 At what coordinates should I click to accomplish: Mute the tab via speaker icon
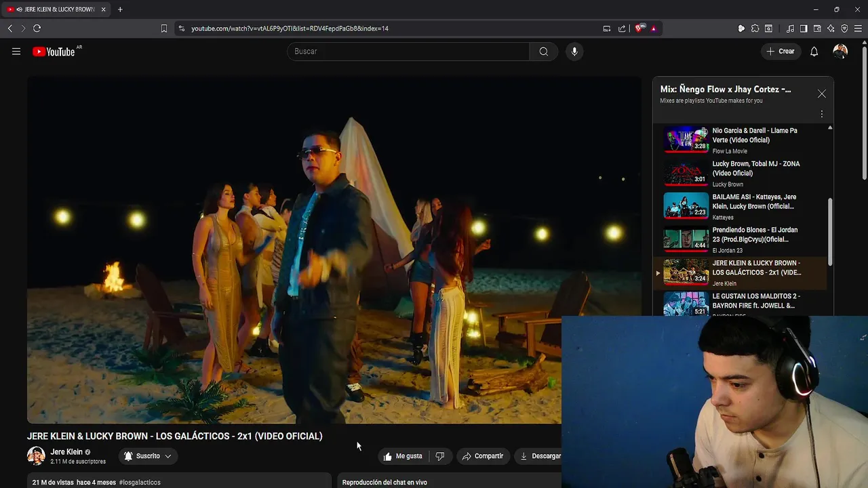19,9
